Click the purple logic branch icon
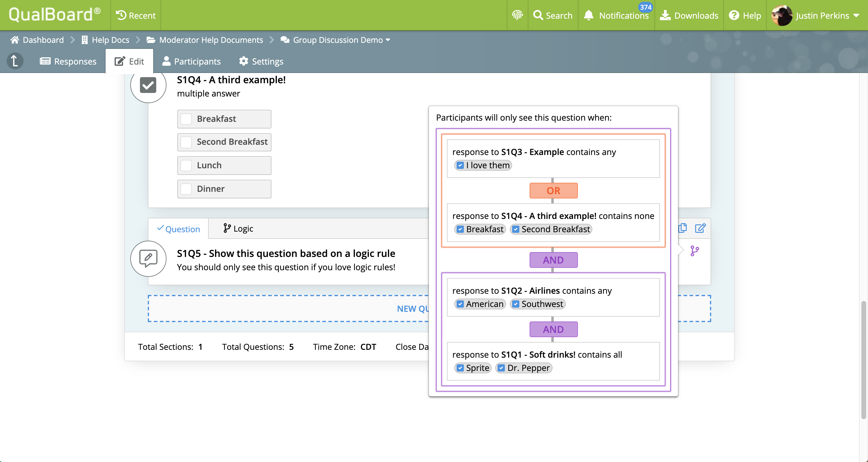 [695, 251]
